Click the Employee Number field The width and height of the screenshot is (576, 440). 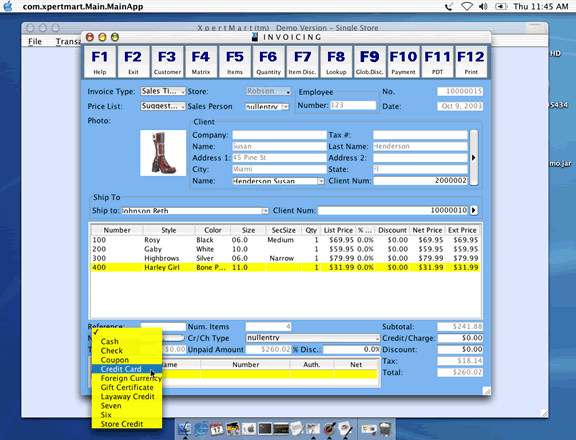pos(353,105)
